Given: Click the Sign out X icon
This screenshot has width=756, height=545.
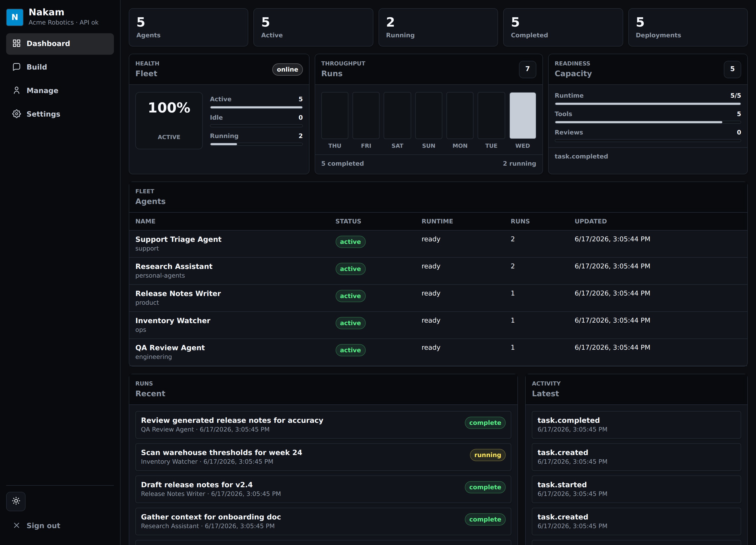Looking at the screenshot, I should (x=16, y=525).
